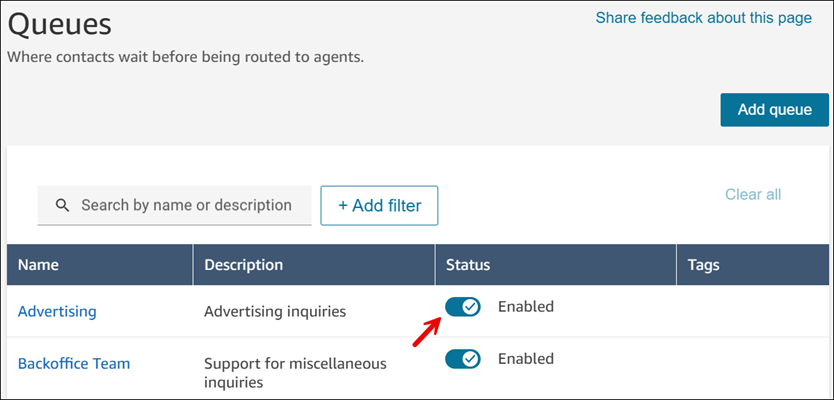The image size is (834, 400).
Task: Click the subtitle about contacts waiting for agents
Action: pyautogui.click(x=185, y=57)
